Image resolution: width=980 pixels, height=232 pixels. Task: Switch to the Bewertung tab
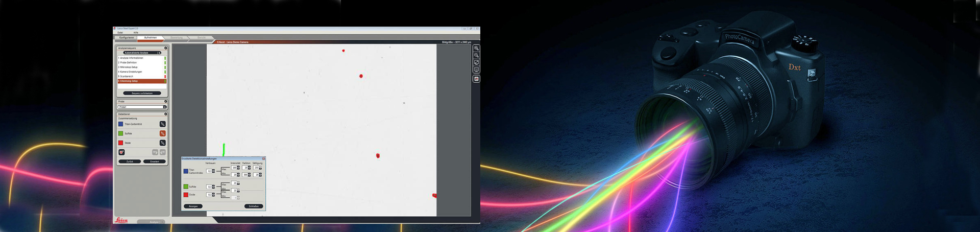click(177, 37)
